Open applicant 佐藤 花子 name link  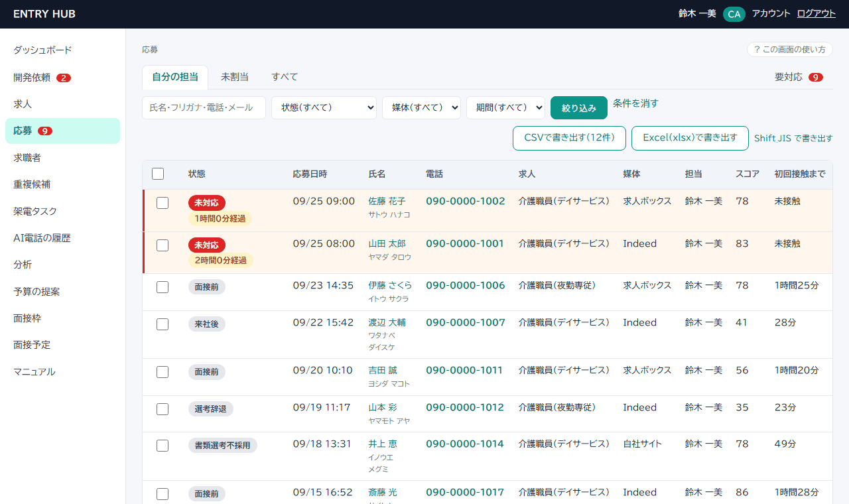point(387,201)
